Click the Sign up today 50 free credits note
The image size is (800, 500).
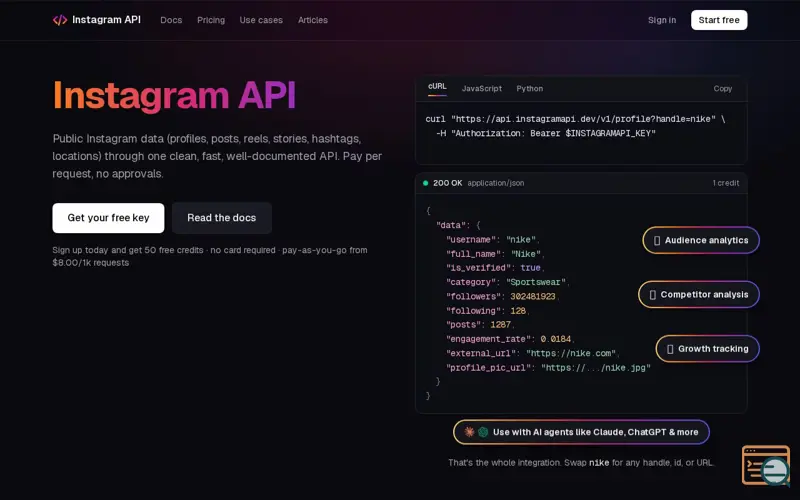210,257
